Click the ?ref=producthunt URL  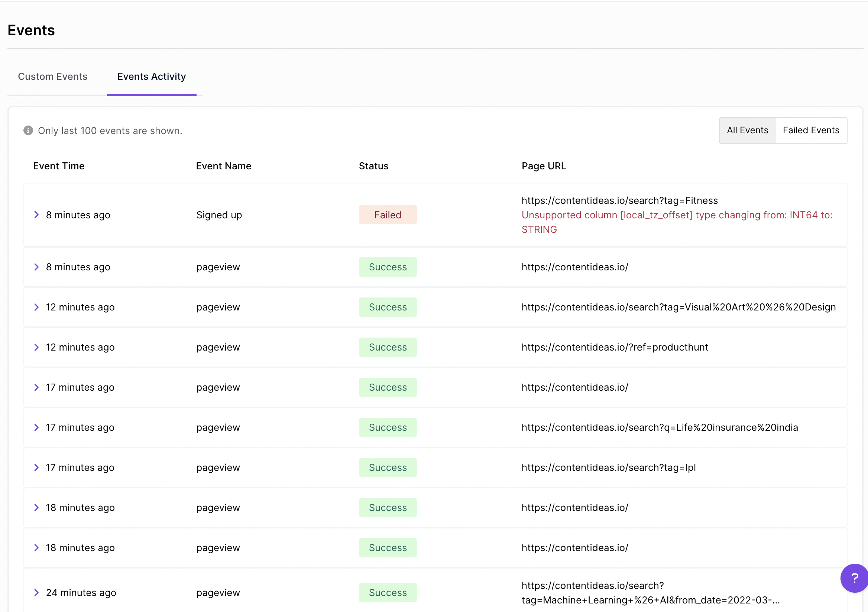click(615, 347)
